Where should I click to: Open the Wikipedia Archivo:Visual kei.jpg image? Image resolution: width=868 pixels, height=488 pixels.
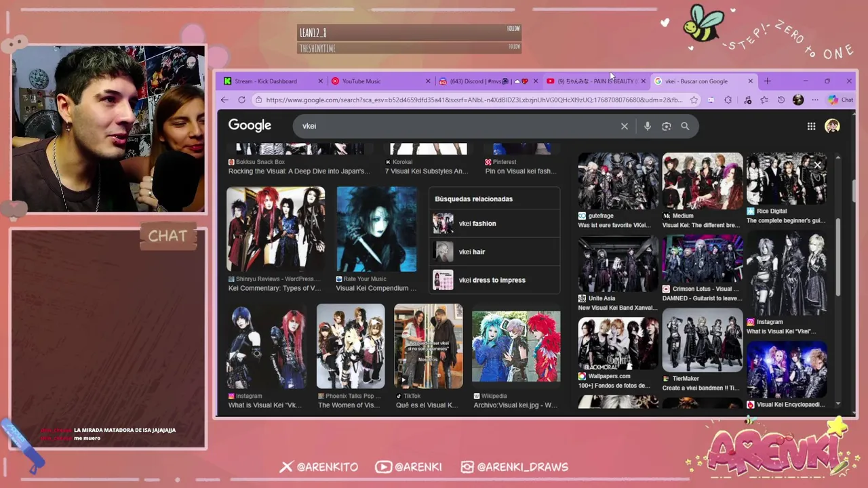pyautogui.click(x=516, y=346)
